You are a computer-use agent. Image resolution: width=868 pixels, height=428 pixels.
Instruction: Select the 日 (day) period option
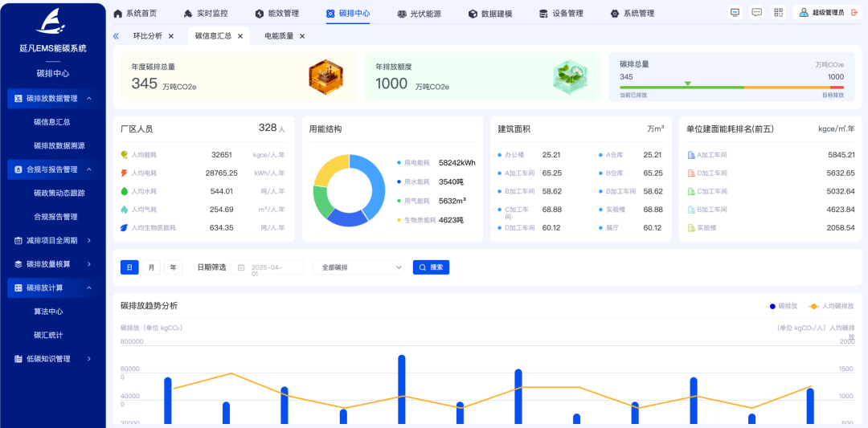tap(129, 267)
